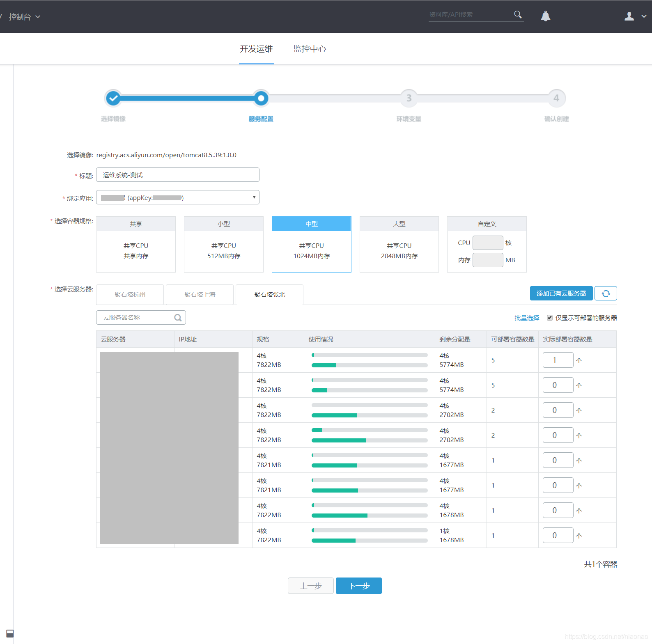Screen dimensions: 652x644
Task: Click the first server's memory usage bar
Action: pos(370,365)
